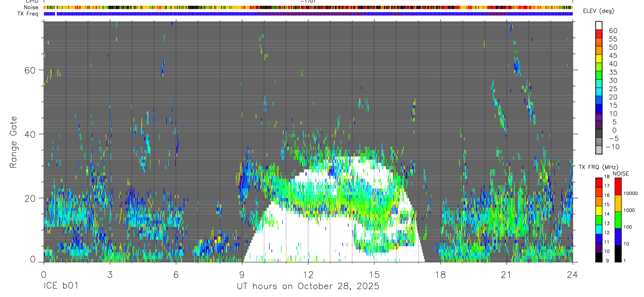Click the UT hours axis title

[x=308, y=286]
